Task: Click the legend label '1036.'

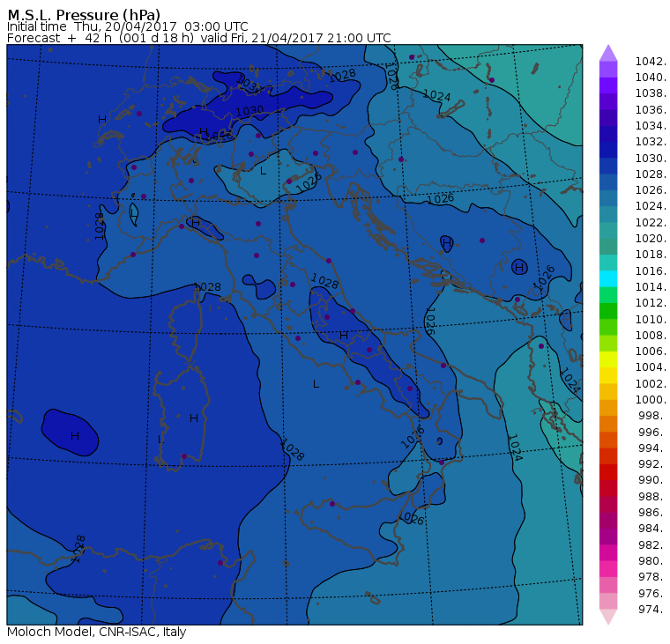Action: tap(651, 110)
